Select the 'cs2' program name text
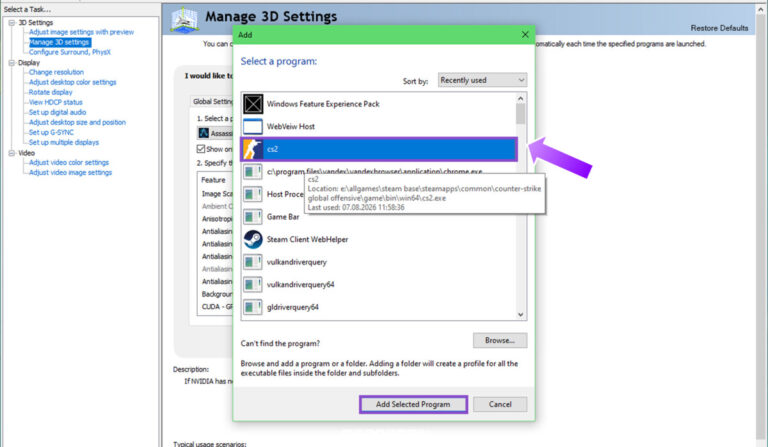The height and width of the screenshot is (447, 768). (272, 149)
